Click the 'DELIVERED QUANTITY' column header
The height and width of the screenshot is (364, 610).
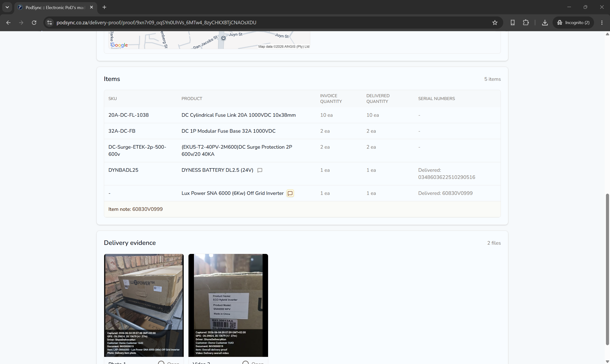point(378,99)
